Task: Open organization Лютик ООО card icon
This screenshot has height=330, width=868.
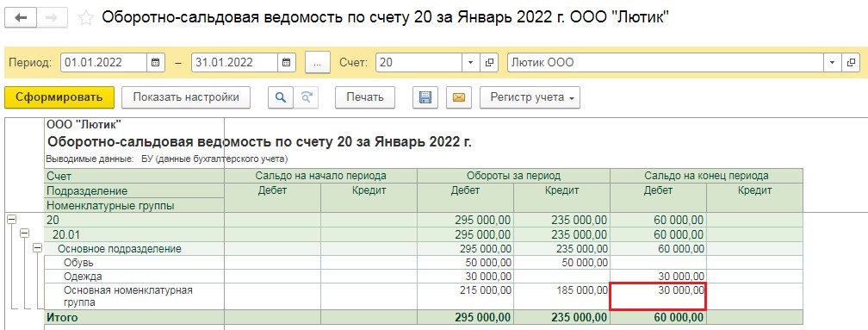Action: pos(850,63)
